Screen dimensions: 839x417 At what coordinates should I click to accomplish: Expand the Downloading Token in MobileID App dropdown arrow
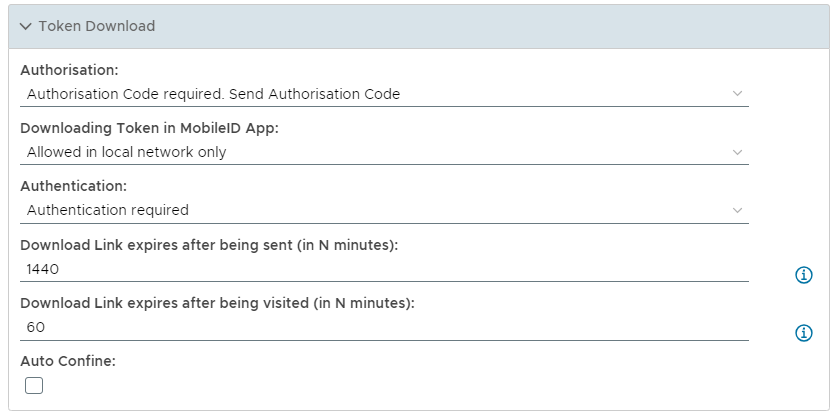(737, 152)
